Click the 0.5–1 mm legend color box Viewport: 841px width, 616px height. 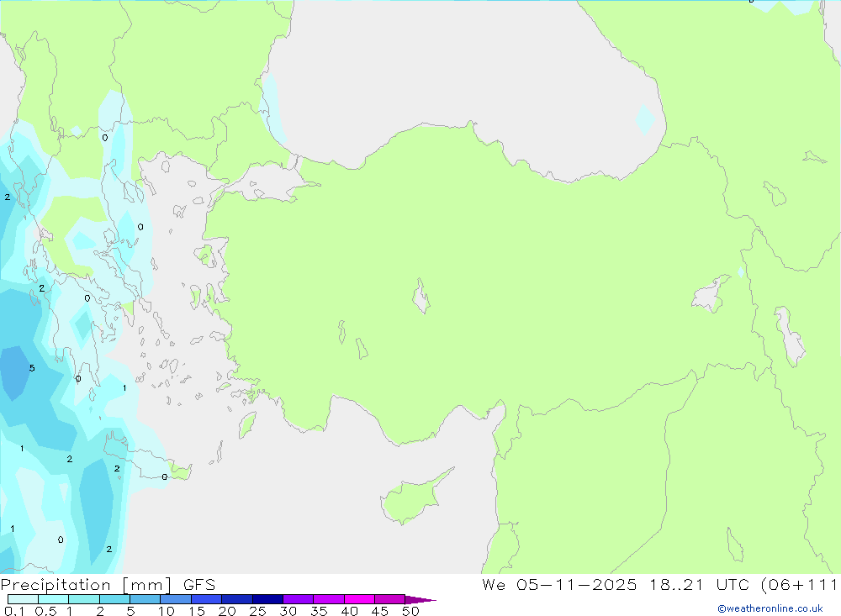54,599
